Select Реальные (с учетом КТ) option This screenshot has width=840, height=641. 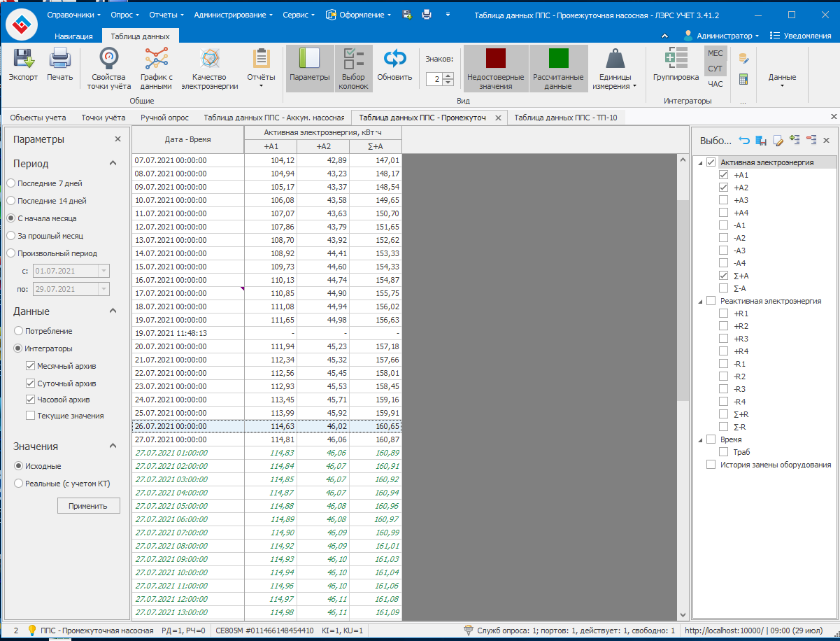pos(18,483)
